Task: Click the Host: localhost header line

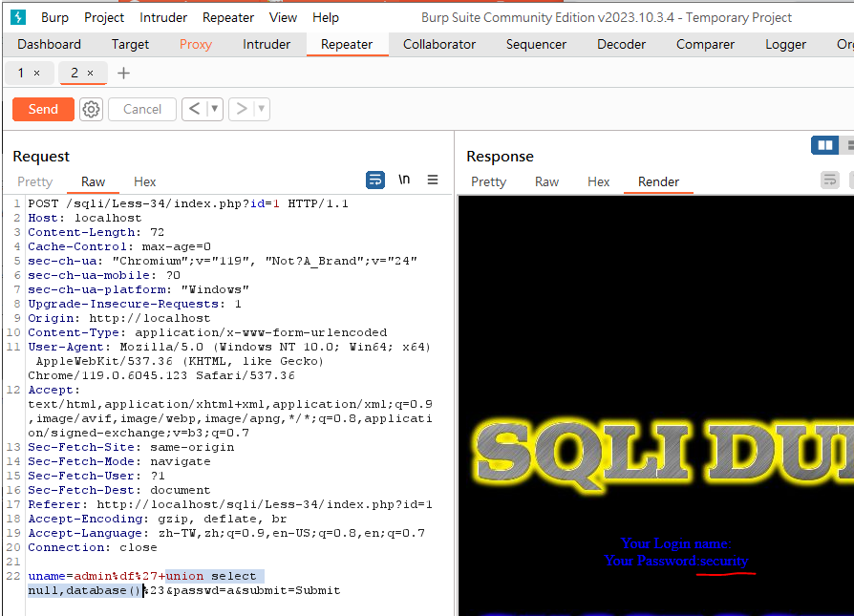Action: tap(84, 218)
